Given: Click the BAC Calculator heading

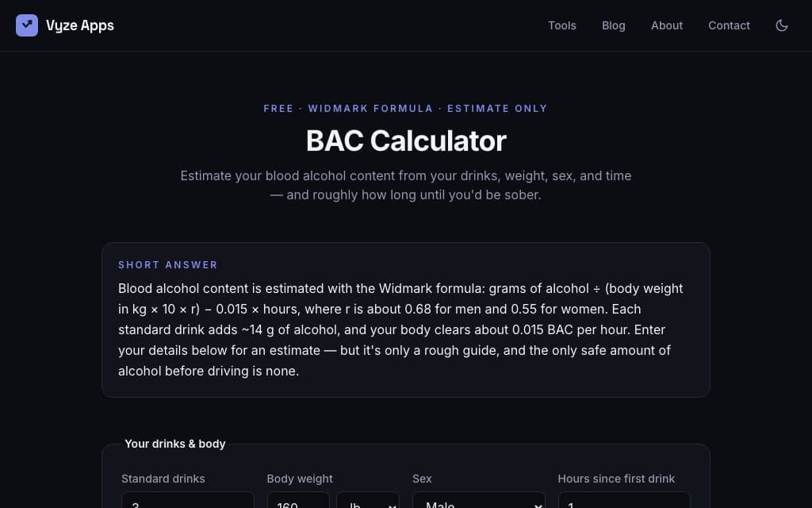Looking at the screenshot, I should click(x=406, y=140).
